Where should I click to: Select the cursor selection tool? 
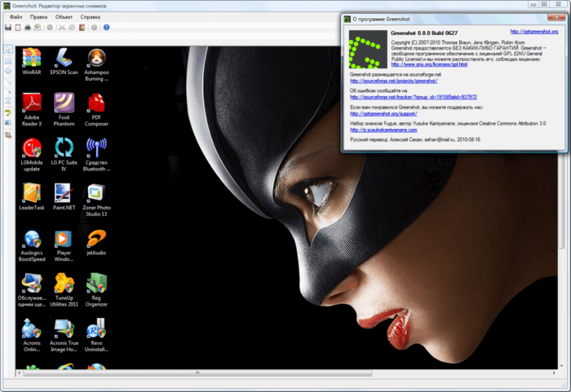coord(8,49)
